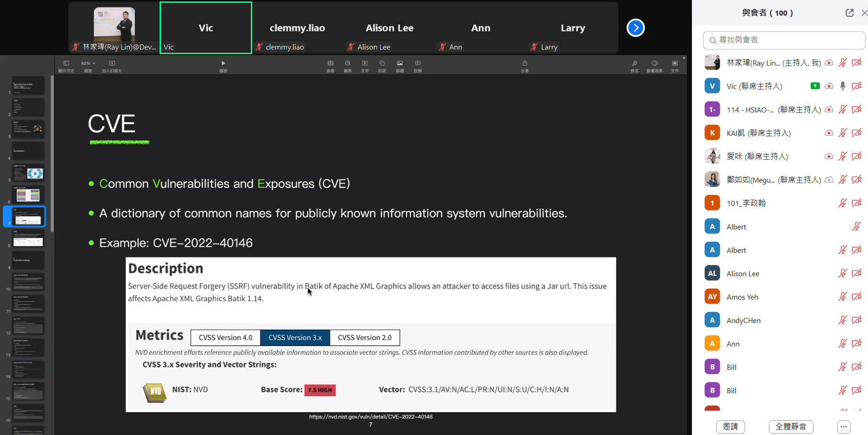868x435 pixels.
Task: Open the Chart insert tool
Action: point(348,63)
